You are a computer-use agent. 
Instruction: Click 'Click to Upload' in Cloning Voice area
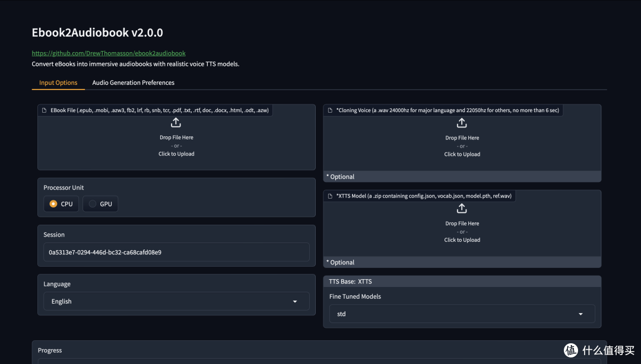point(462,154)
